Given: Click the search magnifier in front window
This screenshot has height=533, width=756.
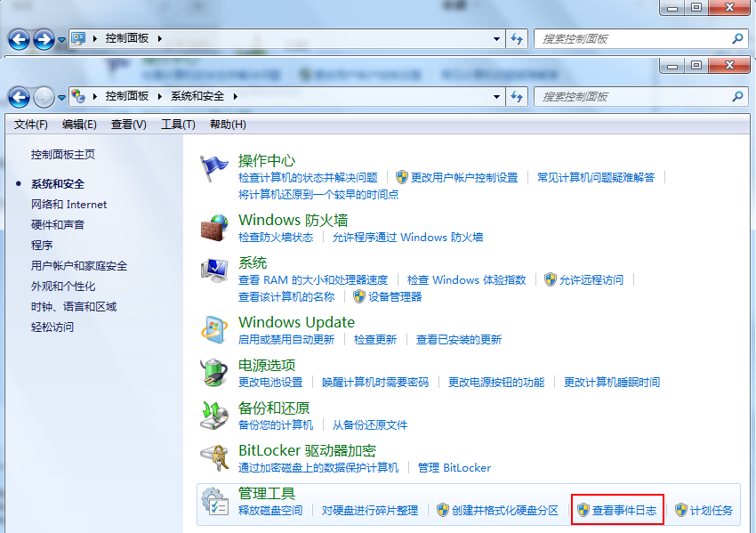Looking at the screenshot, I should (737, 96).
